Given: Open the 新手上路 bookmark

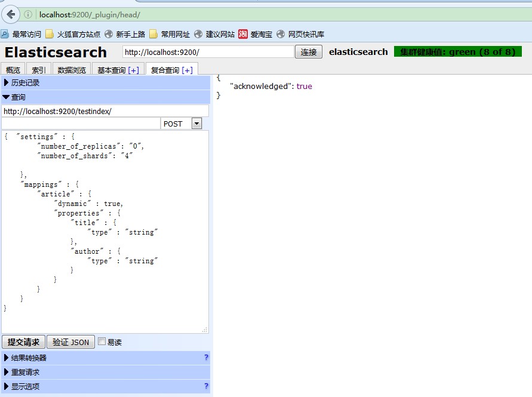Looking at the screenshot, I should [x=125, y=34].
